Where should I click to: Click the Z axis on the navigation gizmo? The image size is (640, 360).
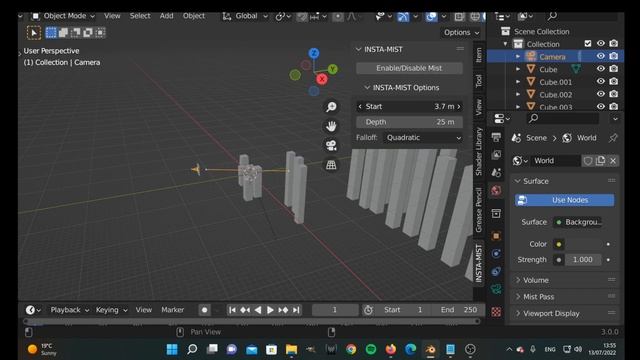[x=313, y=53]
